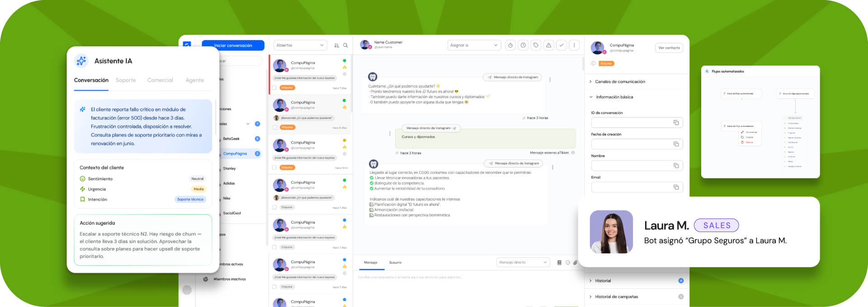
Task: Click the search icon in conversation list
Action: [x=345, y=45]
